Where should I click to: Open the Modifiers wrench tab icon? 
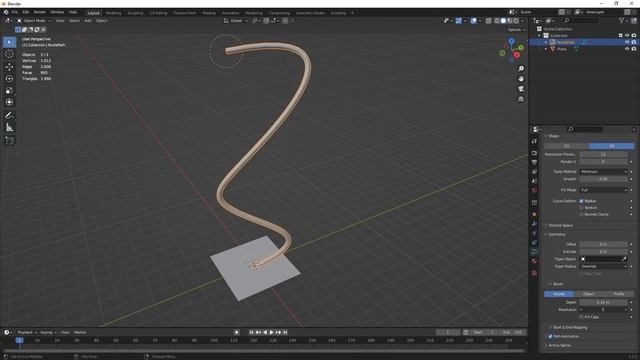click(x=534, y=224)
